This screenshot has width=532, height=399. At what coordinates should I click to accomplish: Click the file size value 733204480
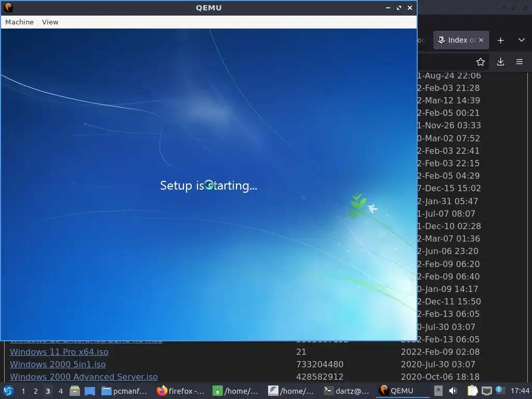click(x=320, y=364)
